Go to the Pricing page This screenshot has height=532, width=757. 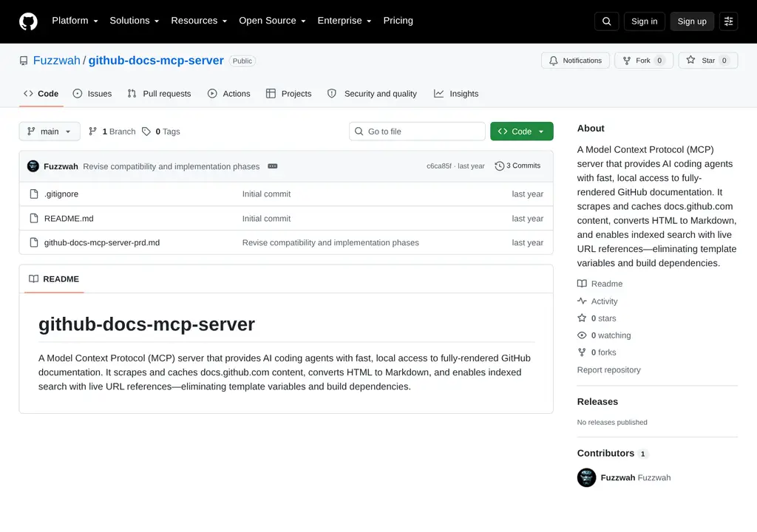398,21
